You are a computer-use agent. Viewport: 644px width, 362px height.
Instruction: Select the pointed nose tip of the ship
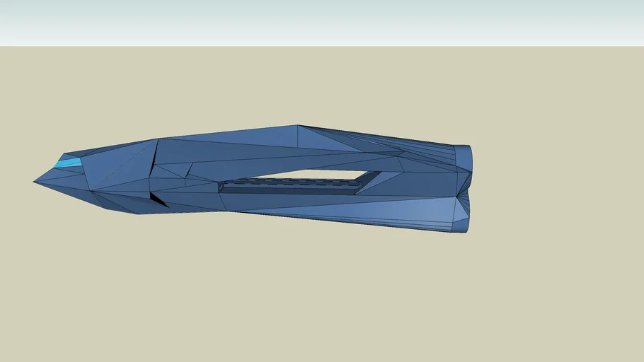click(x=35, y=182)
